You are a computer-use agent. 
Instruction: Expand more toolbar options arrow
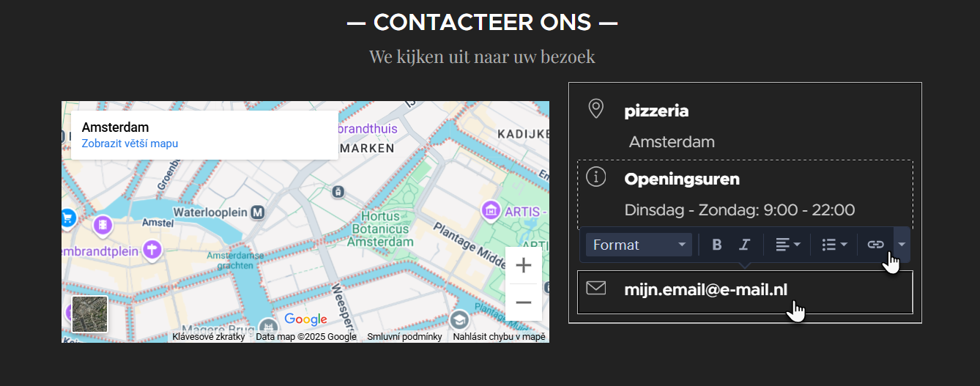click(902, 245)
